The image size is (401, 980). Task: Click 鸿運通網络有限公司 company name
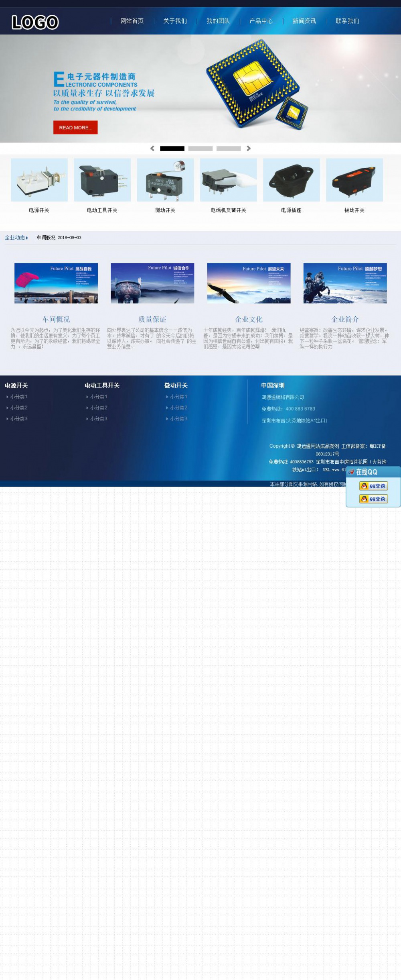pyautogui.click(x=283, y=397)
